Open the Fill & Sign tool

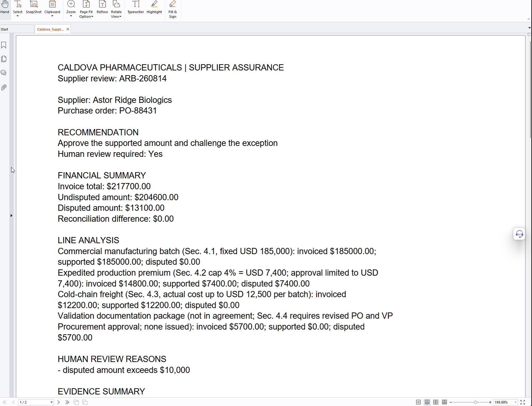(173, 9)
